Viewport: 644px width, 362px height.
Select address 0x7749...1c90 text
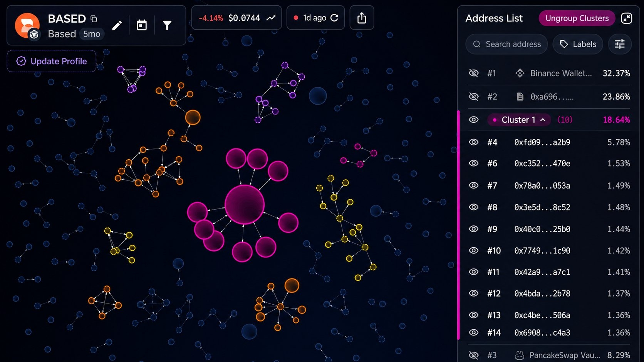542,250
